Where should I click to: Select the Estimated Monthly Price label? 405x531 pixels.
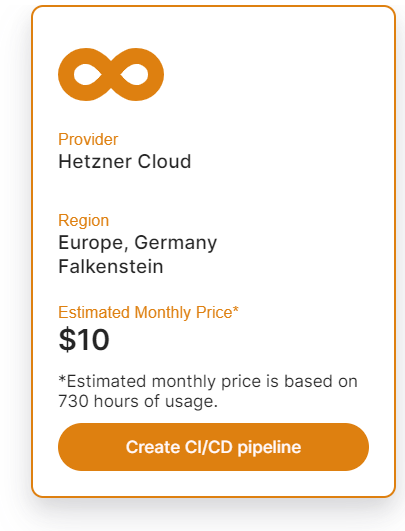pos(148,312)
